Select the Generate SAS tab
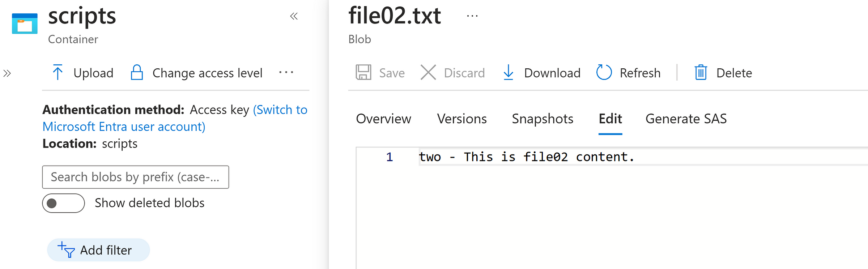868x269 pixels. click(686, 119)
